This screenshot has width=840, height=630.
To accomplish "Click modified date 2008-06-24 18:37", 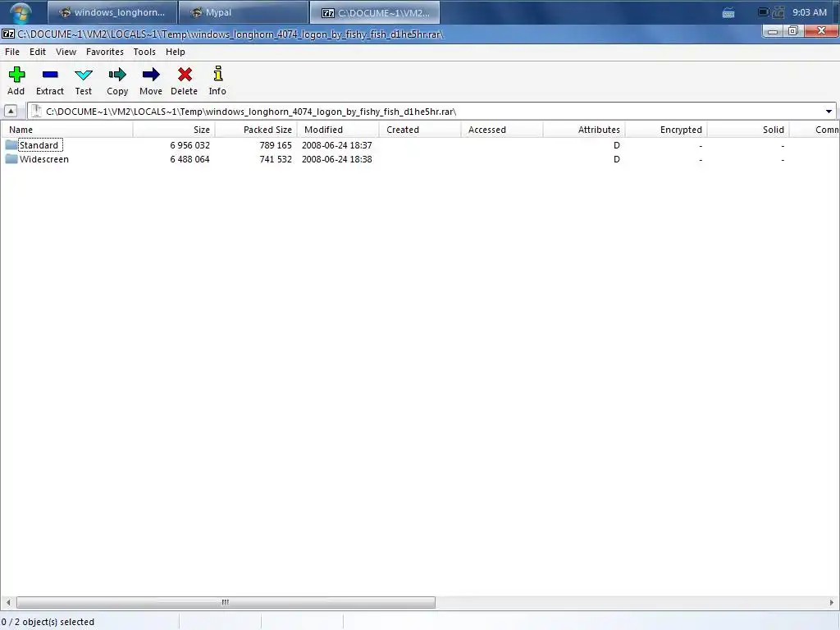I will tap(337, 145).
